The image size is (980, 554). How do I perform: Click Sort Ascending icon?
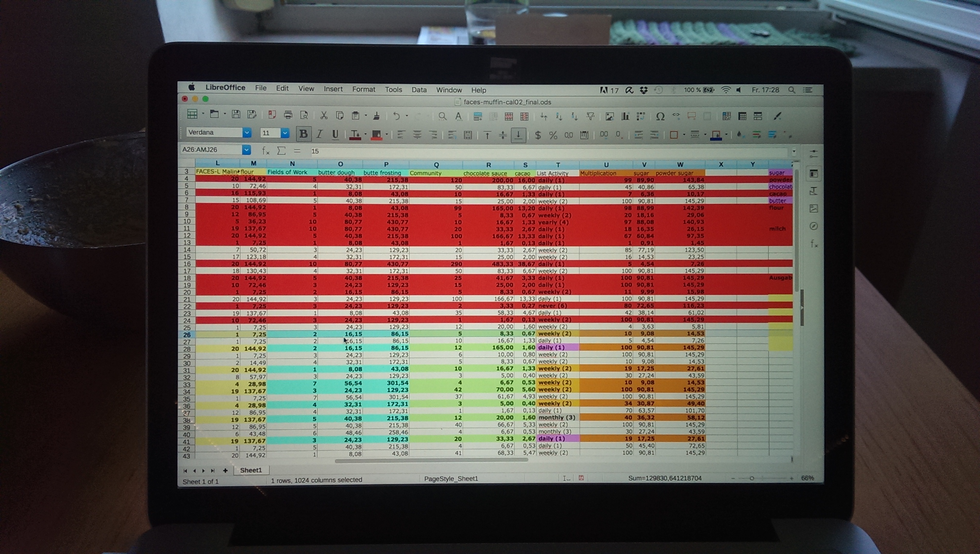point(559,116)
